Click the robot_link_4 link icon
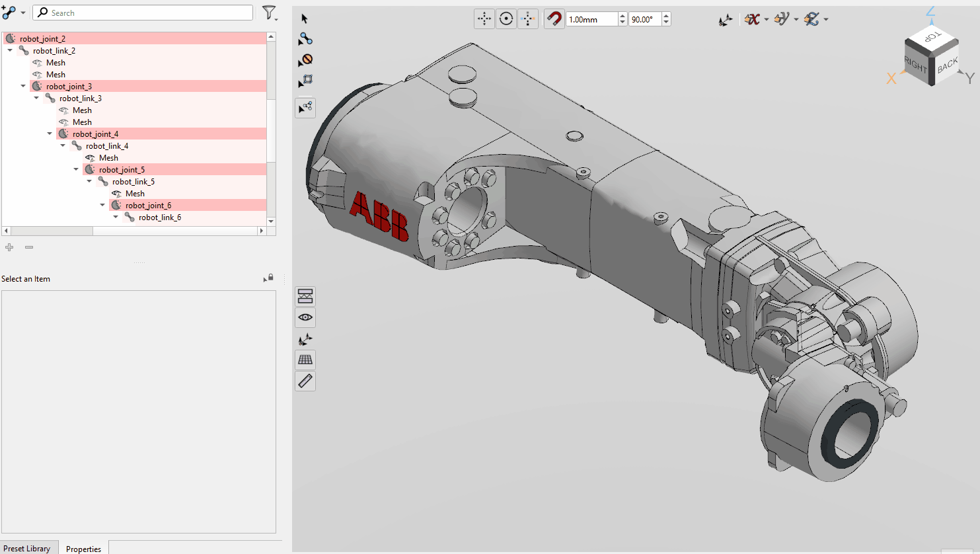This screenshot has height=554, width=980. (x=77, y=146)
